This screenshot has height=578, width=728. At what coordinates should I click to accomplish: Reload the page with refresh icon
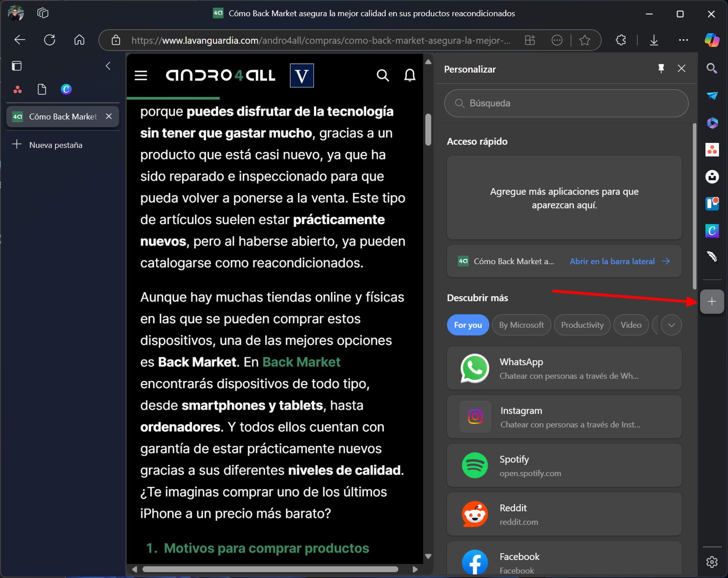point(50,40)
